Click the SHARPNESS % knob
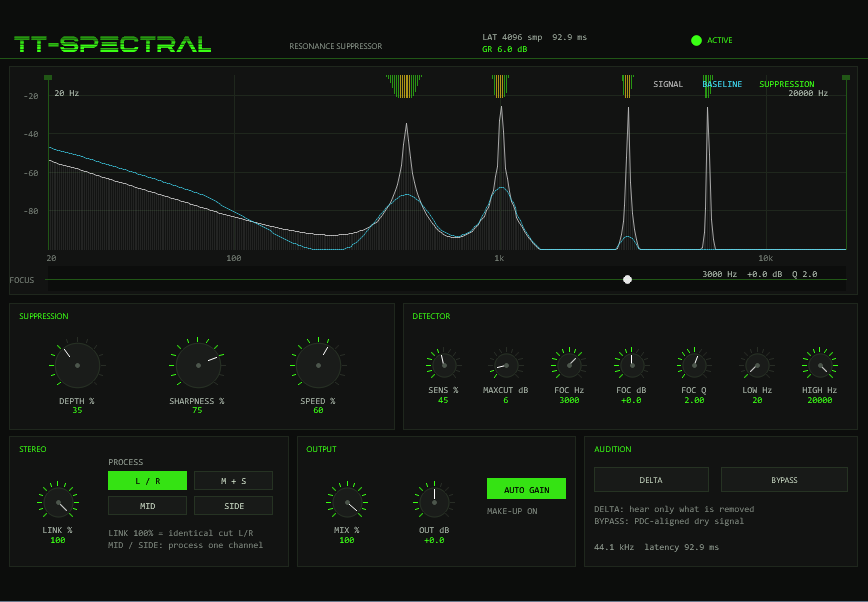868x602 pixels. [x=198, y=366]
